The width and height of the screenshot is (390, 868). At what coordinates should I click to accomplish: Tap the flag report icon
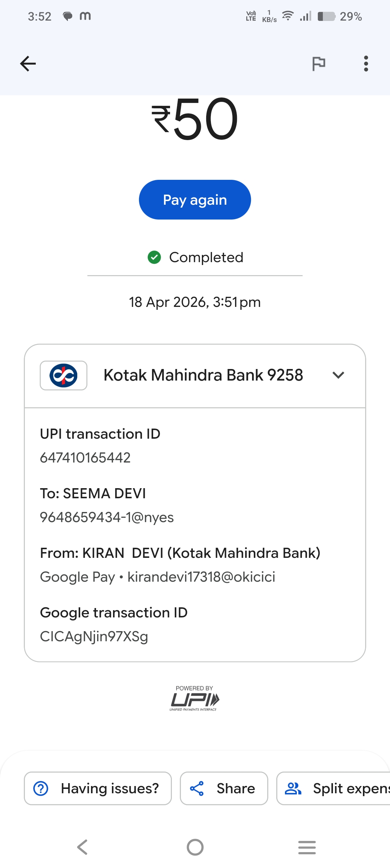tap(318, 64)
